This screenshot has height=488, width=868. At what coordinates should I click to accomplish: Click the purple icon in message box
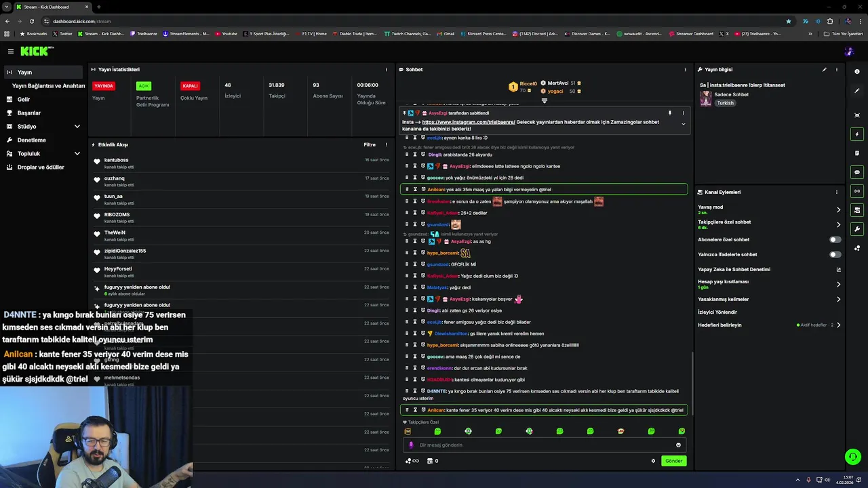pyautogui.click(x=411, y=445)
